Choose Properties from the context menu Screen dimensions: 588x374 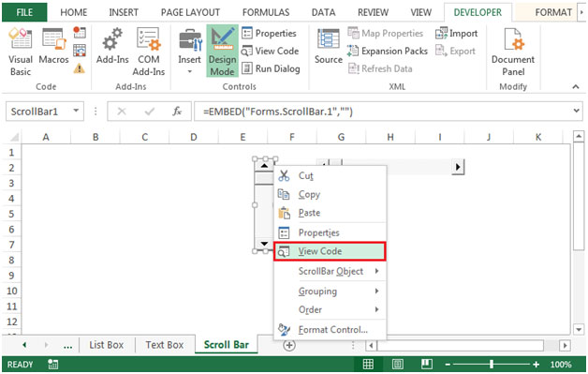click(330, 232)
